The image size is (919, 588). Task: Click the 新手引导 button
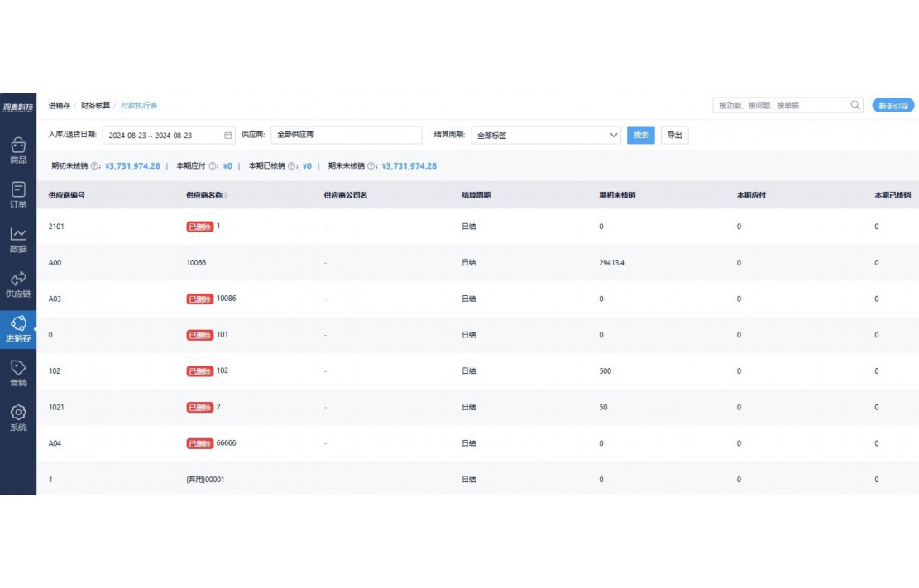click(893, 106)
